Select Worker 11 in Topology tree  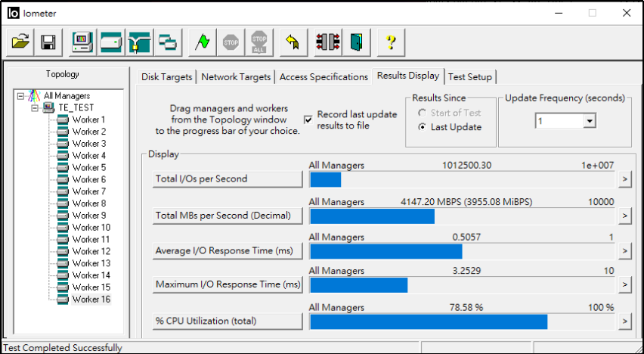click(91, 239)
